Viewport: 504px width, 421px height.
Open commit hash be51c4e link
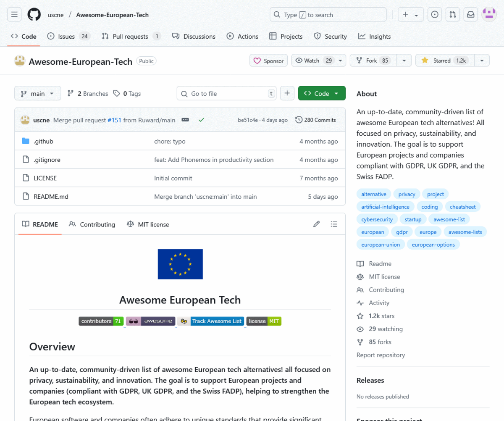pos(248,120)
